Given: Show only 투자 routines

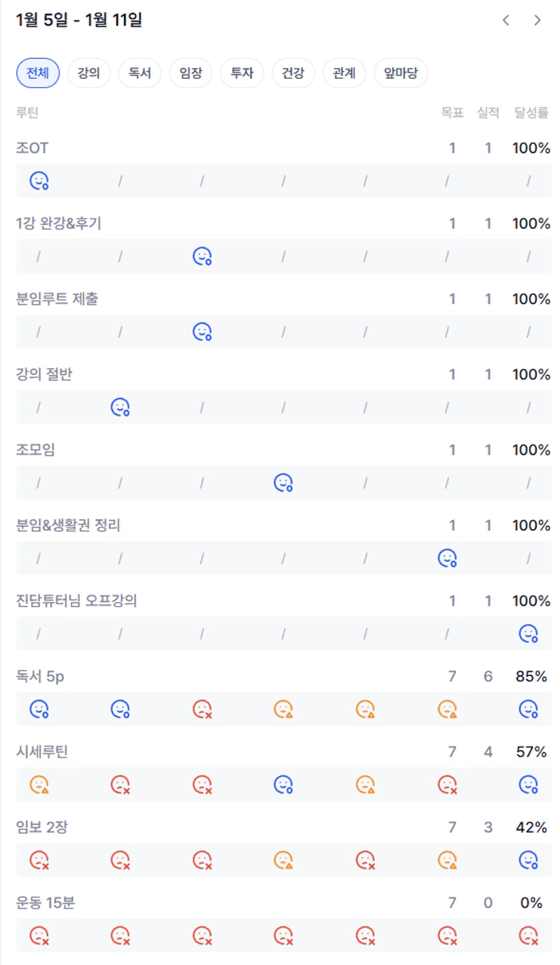Looking at the screenshot, I should pos(242,73).
